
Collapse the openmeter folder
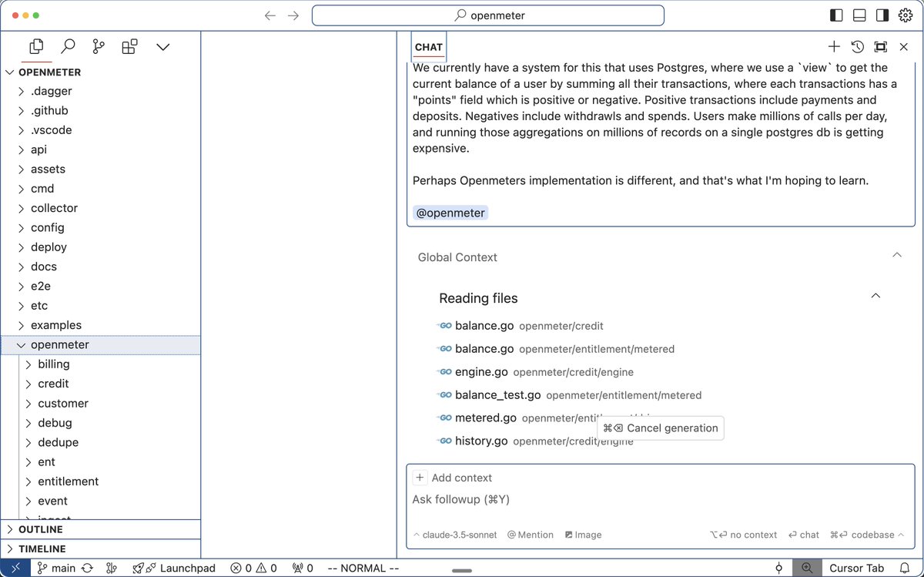[x=100, y=344]
